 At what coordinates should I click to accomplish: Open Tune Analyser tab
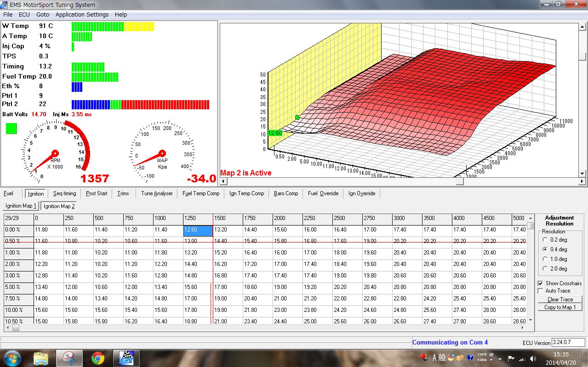tap(157, 193)
